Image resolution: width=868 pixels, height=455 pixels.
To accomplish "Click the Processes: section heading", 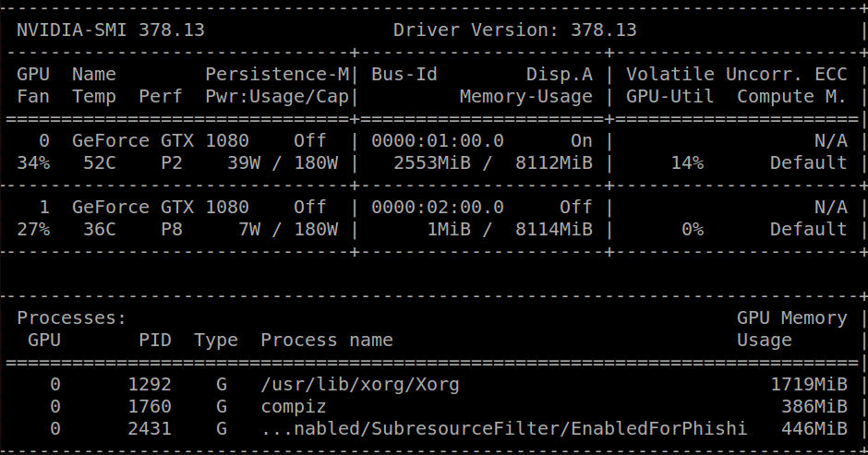I will pyautogui.click(x=72, y=317).
